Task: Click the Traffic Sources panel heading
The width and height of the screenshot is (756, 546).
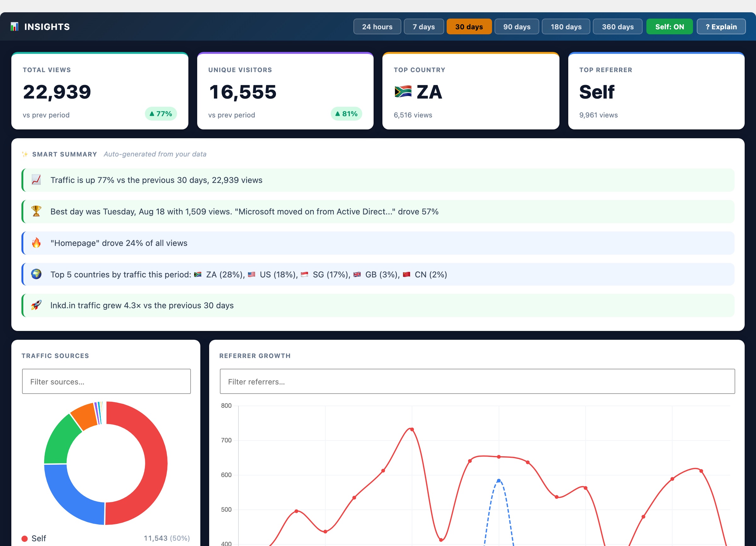Action: click(55, 356)
